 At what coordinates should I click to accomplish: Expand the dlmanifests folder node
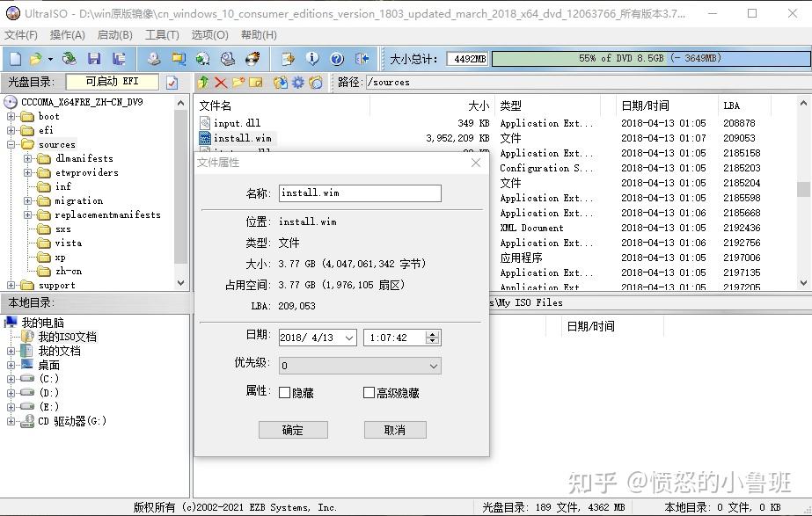27,158
